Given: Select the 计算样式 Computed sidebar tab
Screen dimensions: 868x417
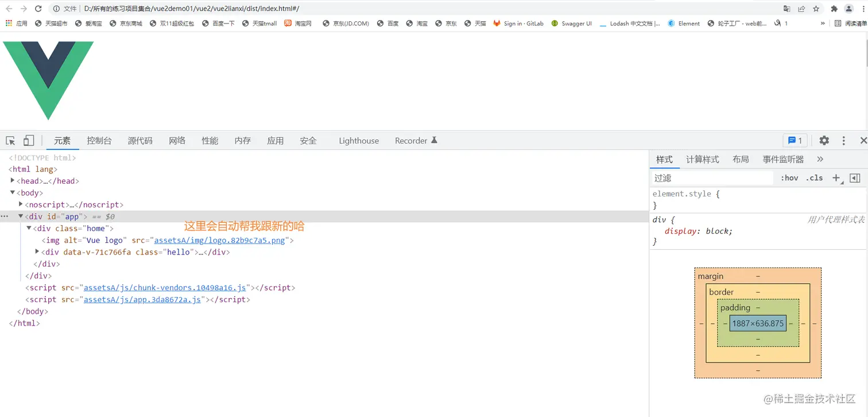Looking at the screenshot, I should point(703,159).
